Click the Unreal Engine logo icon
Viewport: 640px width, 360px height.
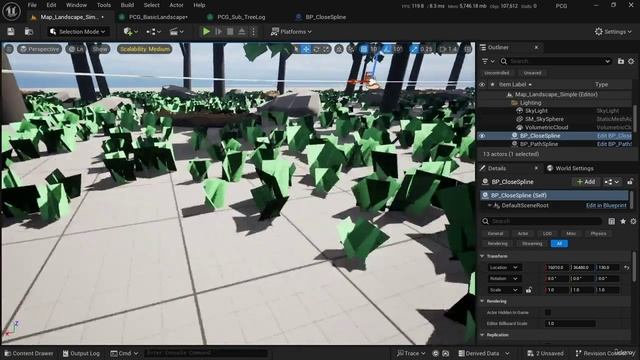(x=11, y=11)
